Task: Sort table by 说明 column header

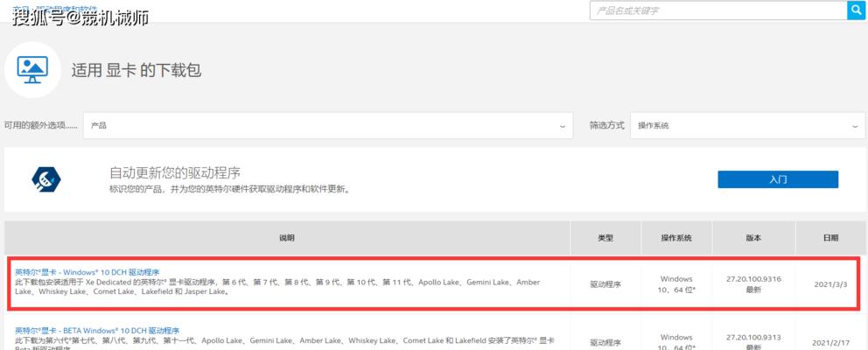Action: (287, 238)
